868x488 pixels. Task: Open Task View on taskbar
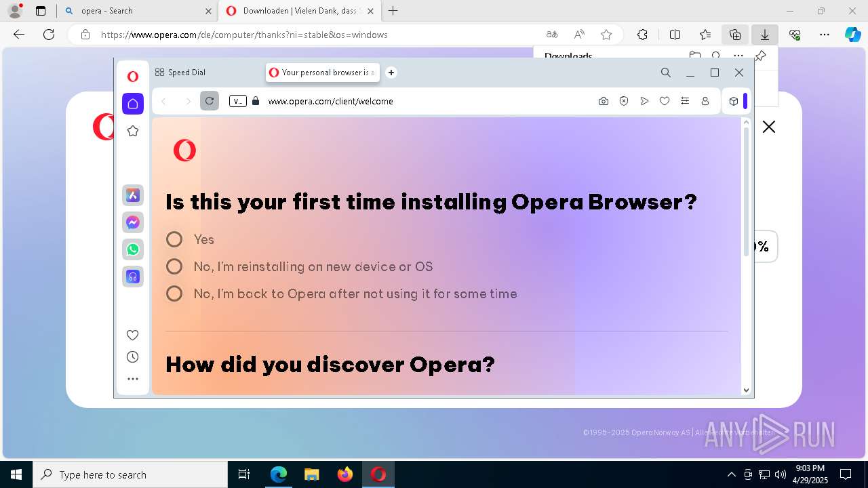pyautogui.click(x=244, y=474)
